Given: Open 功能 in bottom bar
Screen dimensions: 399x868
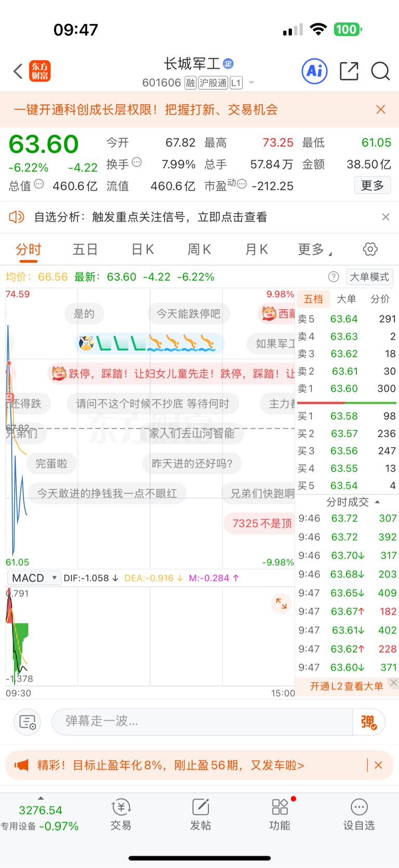Looking at the screenshot, I should pos(280,814).
